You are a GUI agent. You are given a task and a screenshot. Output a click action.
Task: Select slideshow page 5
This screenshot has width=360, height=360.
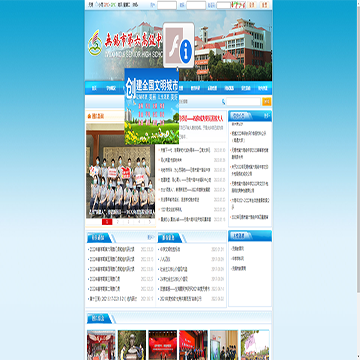(150, 222)
